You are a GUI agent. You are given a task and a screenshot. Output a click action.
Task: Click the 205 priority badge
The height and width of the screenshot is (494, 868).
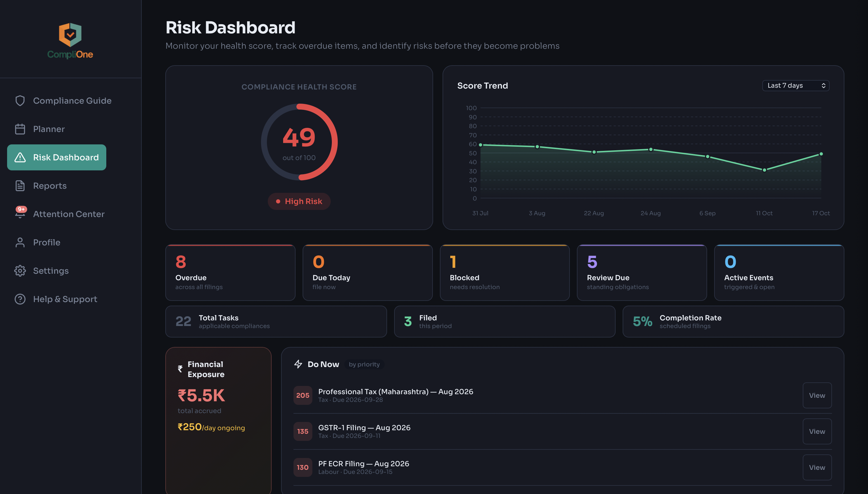coord(303,395)
